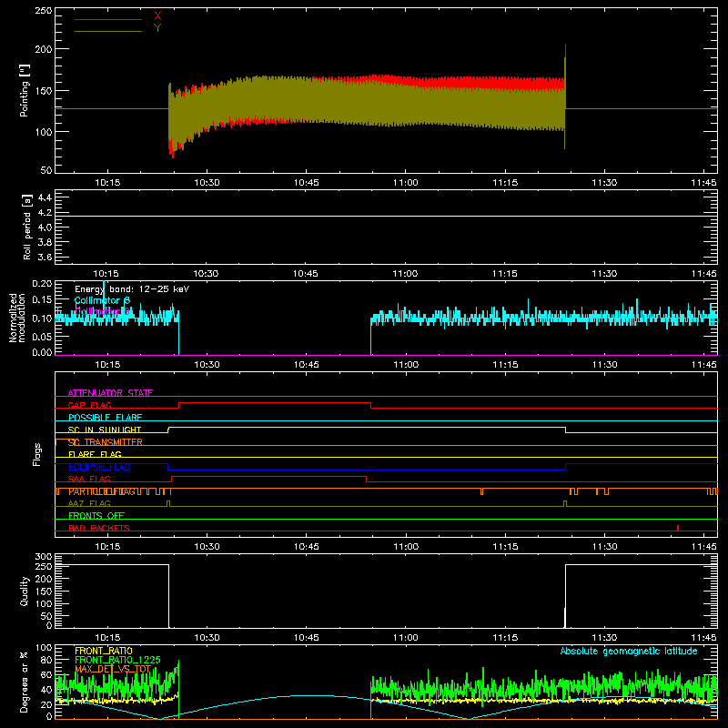The width and height of the screenshot is (728, 728).
Task: Click the olive Y legend label
Action: pyautogui.click(x=157, y=28)
